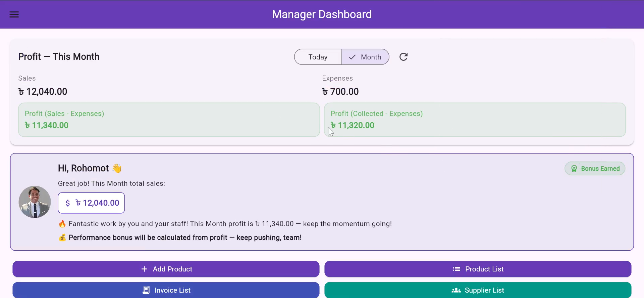Click the Performance bonus message text
This screenshot has width=644, height=298.
[185, 238]
